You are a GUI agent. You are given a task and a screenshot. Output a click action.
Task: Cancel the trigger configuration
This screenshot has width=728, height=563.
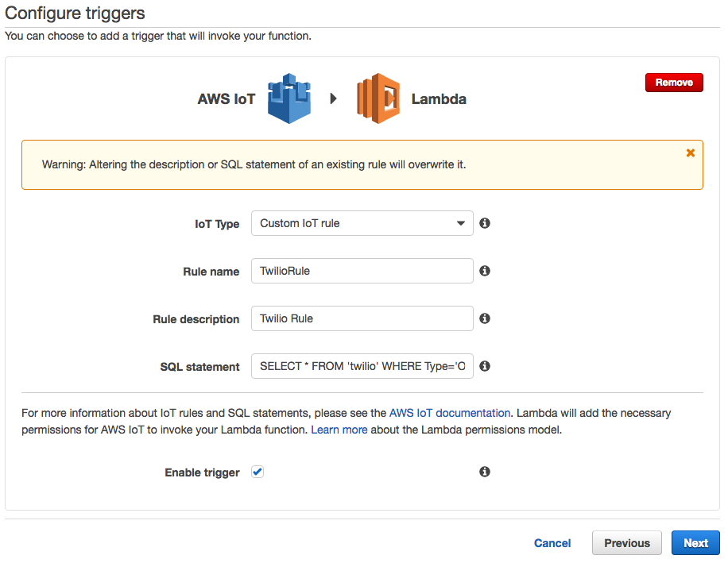pos(552,543)
